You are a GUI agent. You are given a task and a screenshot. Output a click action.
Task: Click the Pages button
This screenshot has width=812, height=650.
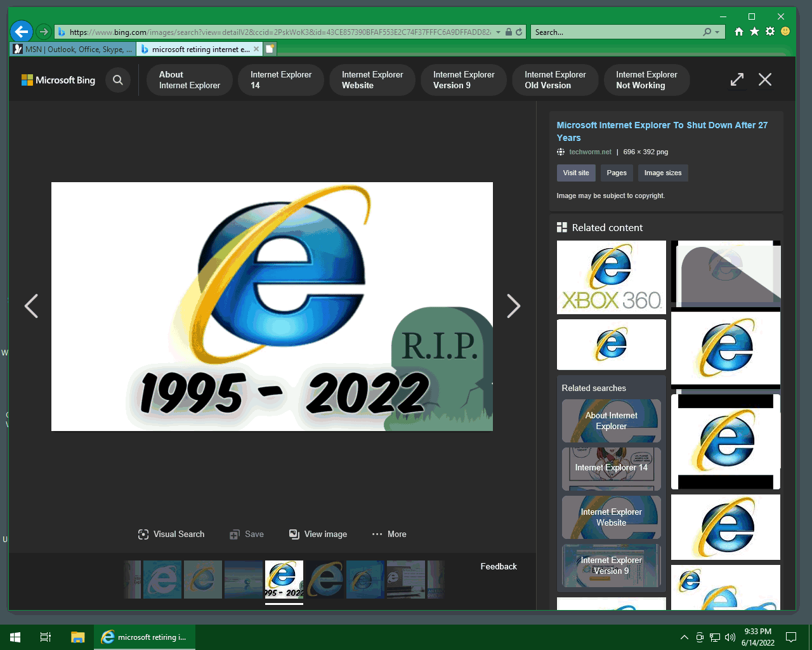pos(617,173)
